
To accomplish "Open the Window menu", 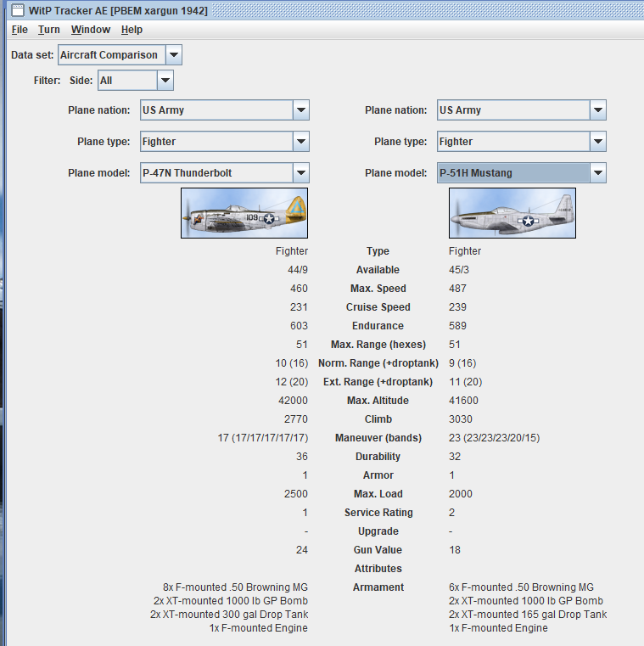I will click(91, 30).
